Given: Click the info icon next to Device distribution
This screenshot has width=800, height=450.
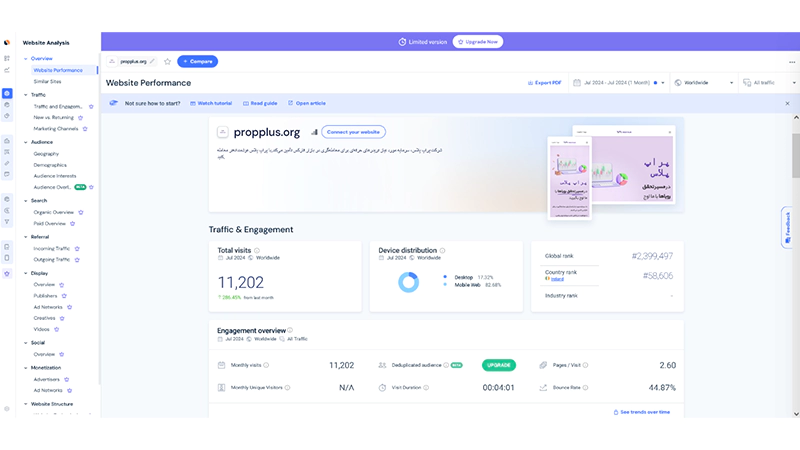Looking at the screenshot, I should pos(442,251).
